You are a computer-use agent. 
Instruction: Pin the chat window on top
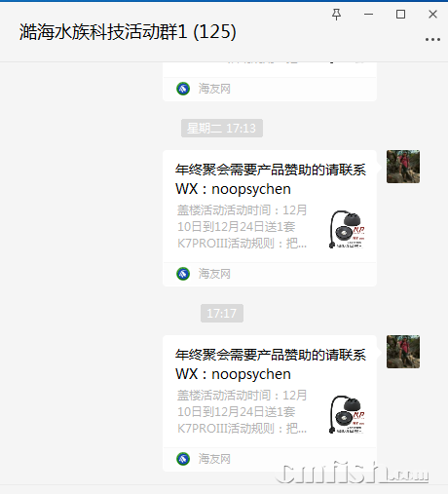coord(336,15)
